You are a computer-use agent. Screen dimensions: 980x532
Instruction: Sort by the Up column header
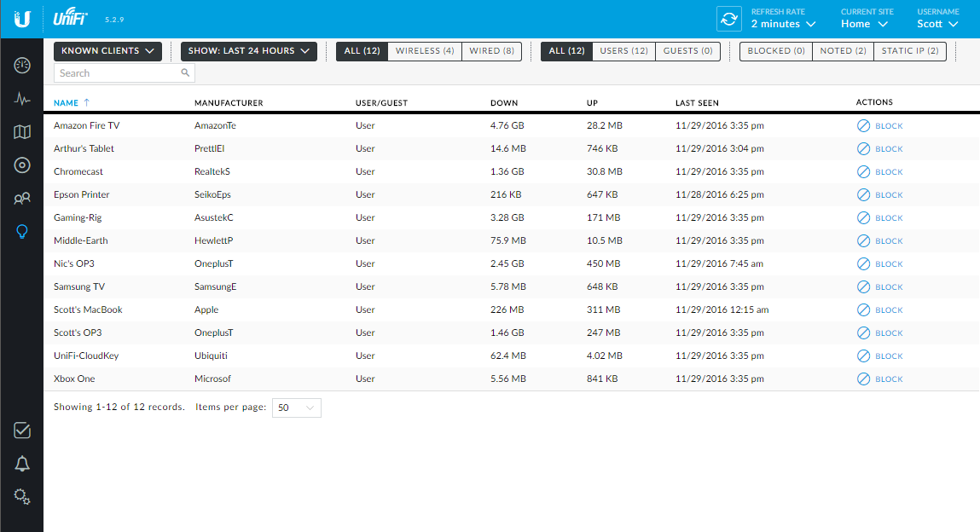[592, 103]
